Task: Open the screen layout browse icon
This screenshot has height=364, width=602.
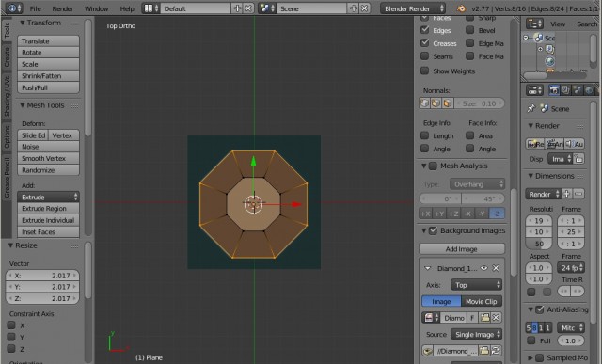Action: coord(150,8)
